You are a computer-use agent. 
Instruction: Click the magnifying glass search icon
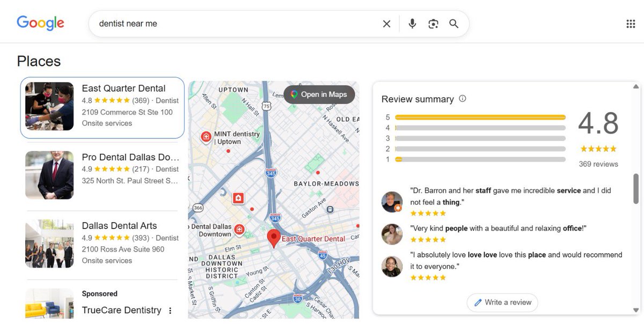pos(454,24)
